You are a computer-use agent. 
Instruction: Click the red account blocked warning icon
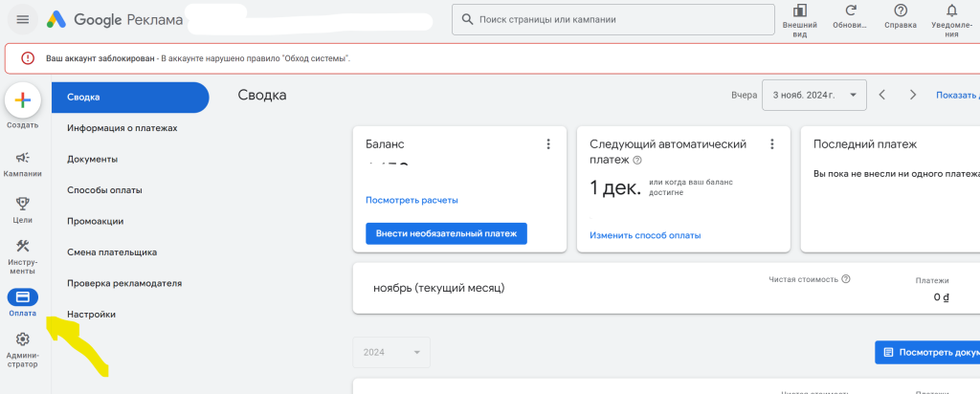(x=28, y=58)
